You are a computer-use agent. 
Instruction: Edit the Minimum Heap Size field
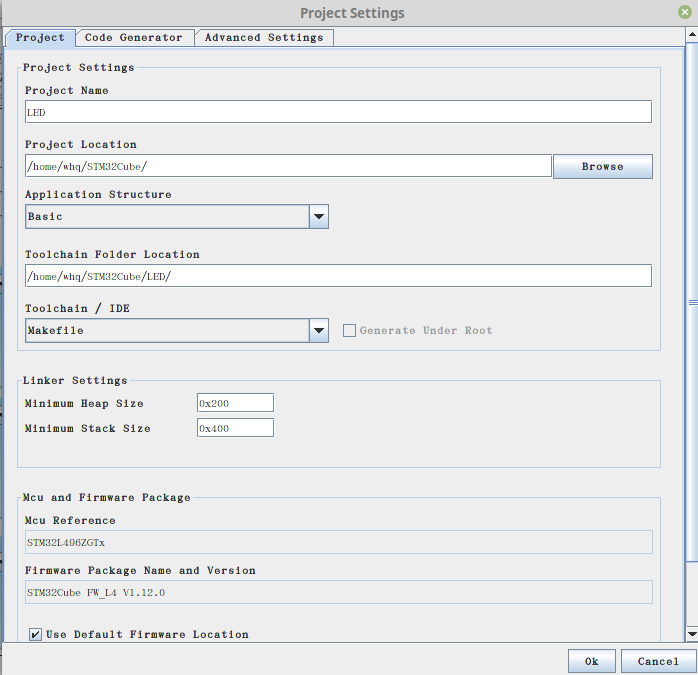coord(235,403)
